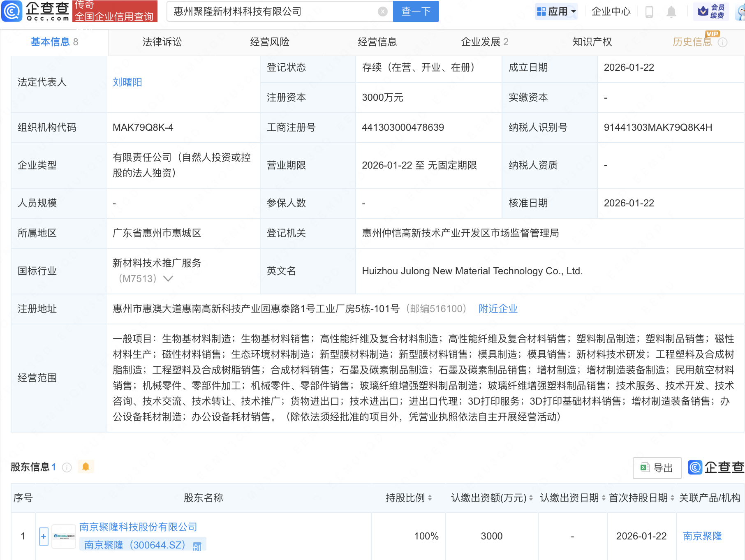Click the bell reminder icon beside 股东信息
This screenshot has width=745, height=560.
coord(86,467)
